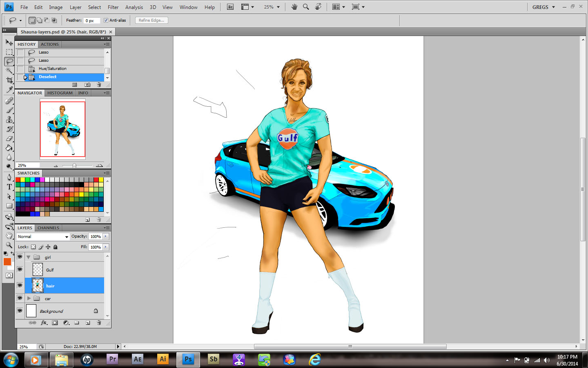Uncheck the Anti-alias checkbox
This screenshot has height=368, width=588.
pos(106,20)
